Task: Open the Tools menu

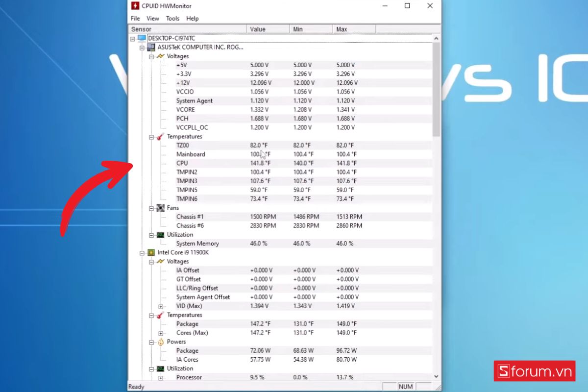Action: point(172,18)
